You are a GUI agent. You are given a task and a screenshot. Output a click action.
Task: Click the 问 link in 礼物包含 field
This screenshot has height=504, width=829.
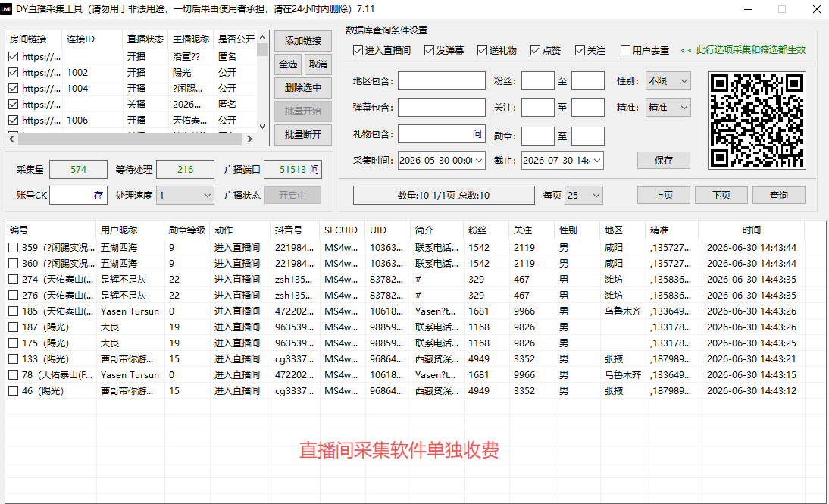477,134
